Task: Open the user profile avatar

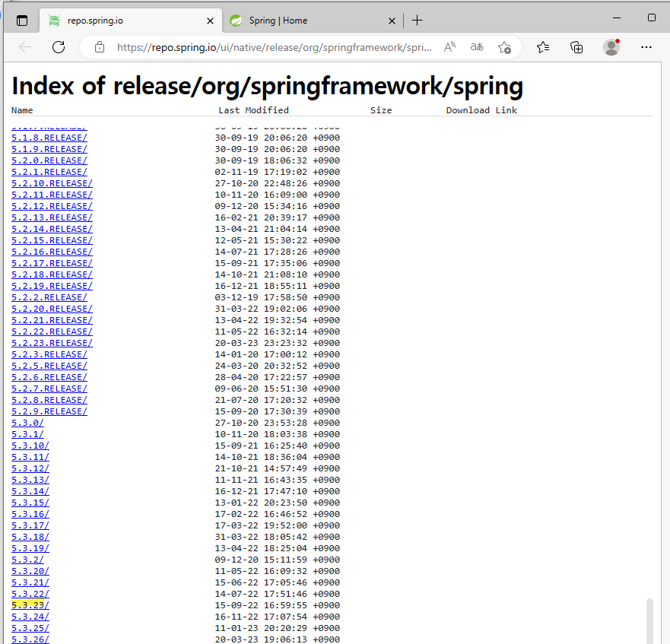Action: coord(611,47)
